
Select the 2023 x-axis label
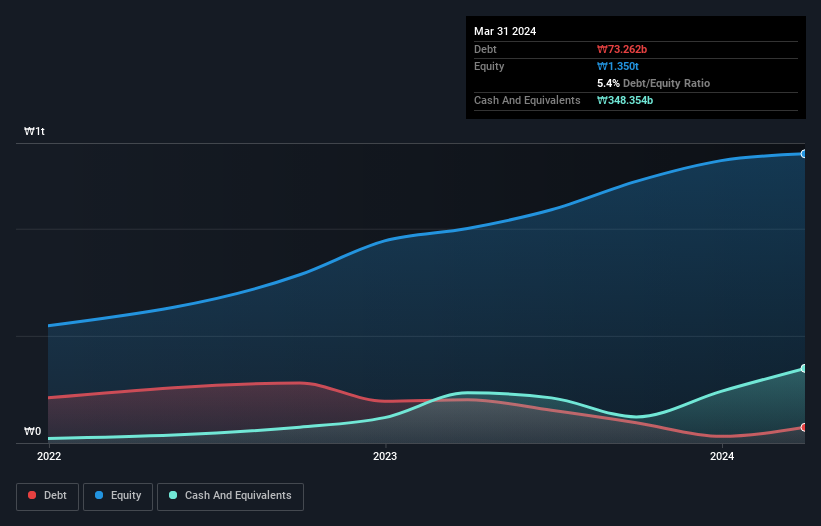coord(385,456)
